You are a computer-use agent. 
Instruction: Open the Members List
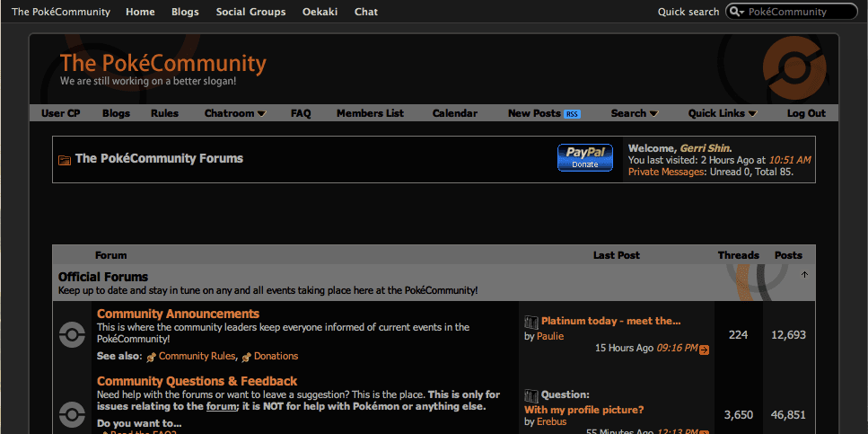coord(371,113)
